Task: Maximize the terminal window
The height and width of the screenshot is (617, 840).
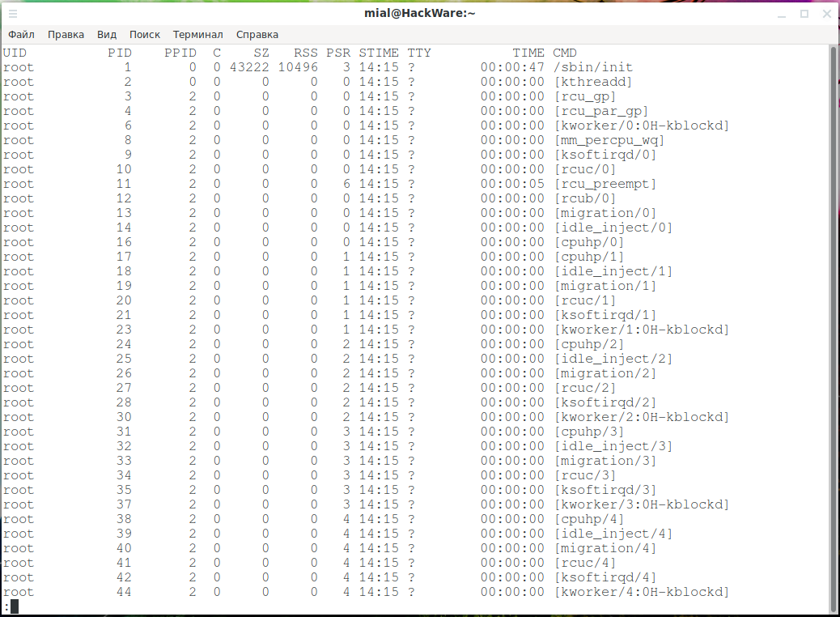Action: coord(804,14)
